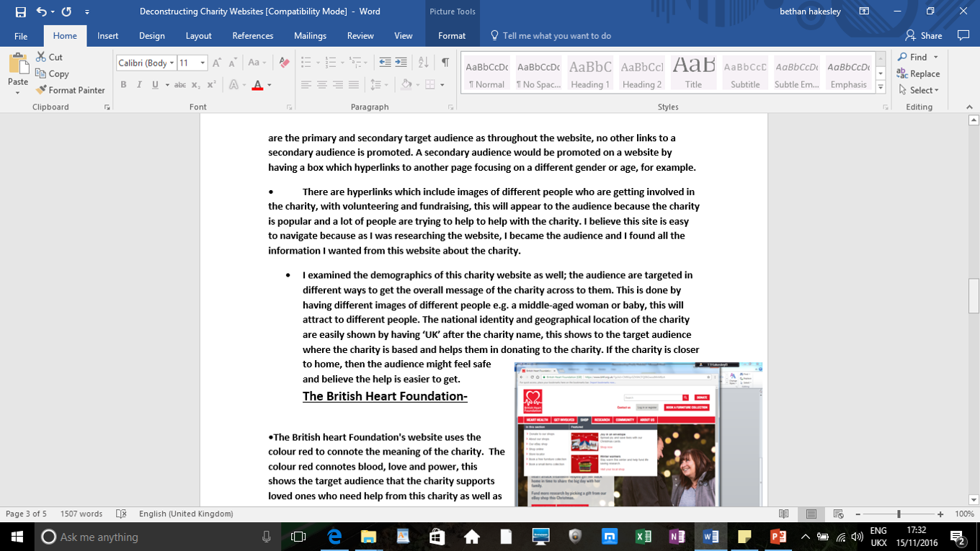Cut the selection with the scissors icon
This screenshot has width=980, height=551.
[x=49, y=57]
